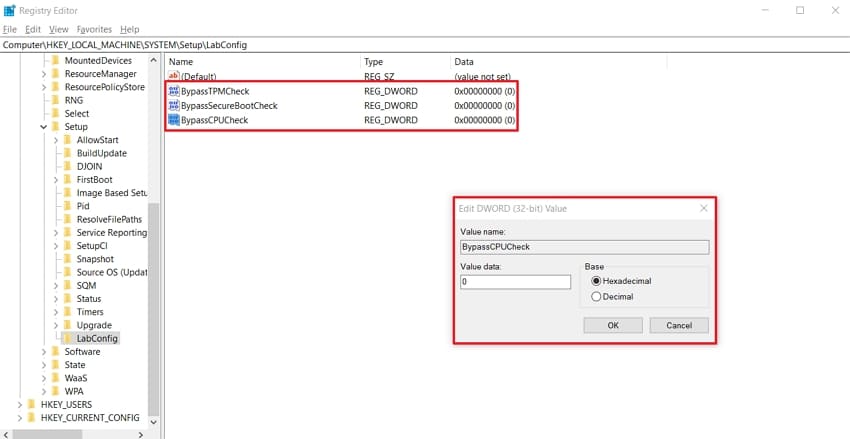850x439 pixels.
Task: Select the Status key in tree
Action: pos(89,299)
